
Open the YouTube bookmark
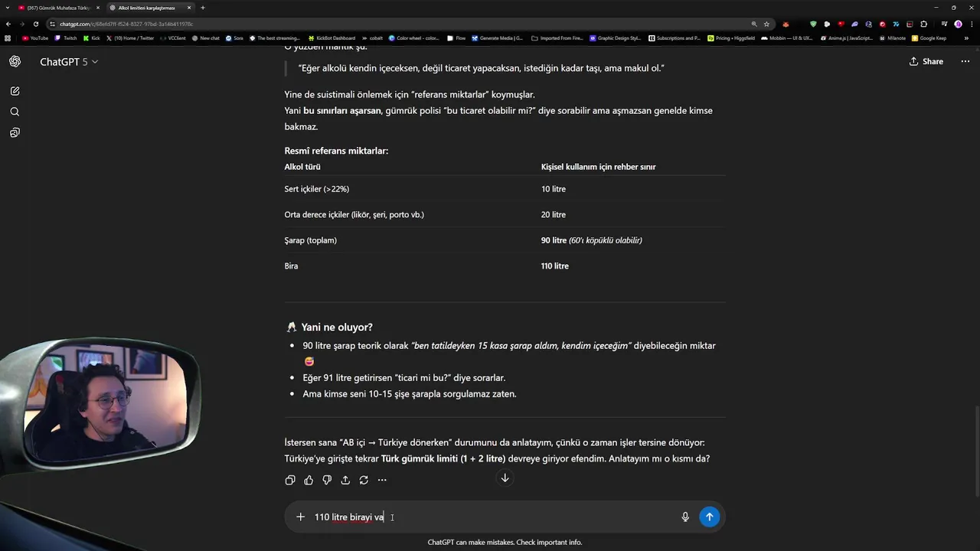35,37
